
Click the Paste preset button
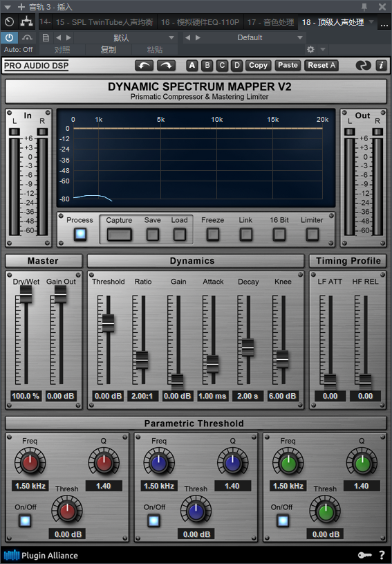(x=288, y=66)
